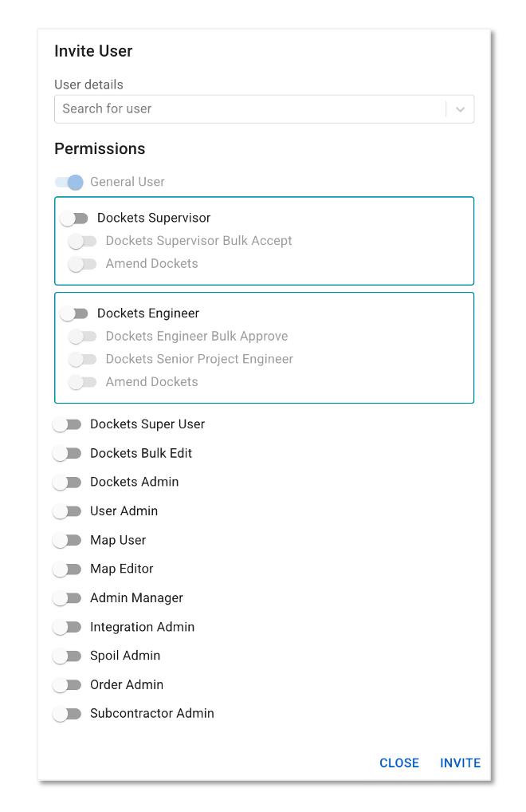Toggle the General User switch
Viewport: 526px width, 812px height.
pyautogui.click(x=69, y=183)
